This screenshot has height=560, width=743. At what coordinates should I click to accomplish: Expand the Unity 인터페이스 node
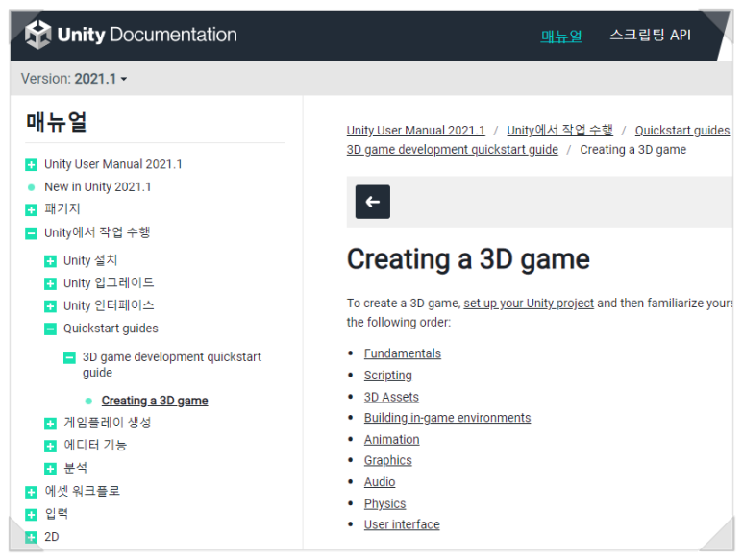click(x=50, y=306)
